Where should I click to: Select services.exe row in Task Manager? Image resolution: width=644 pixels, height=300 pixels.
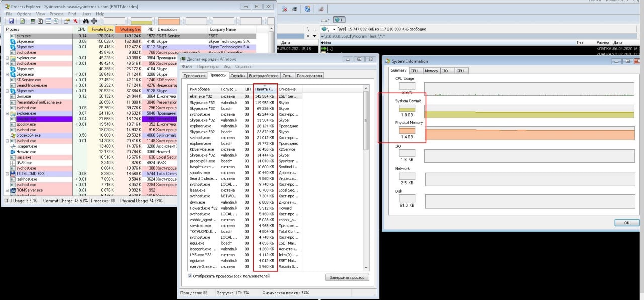coord(244,225)
